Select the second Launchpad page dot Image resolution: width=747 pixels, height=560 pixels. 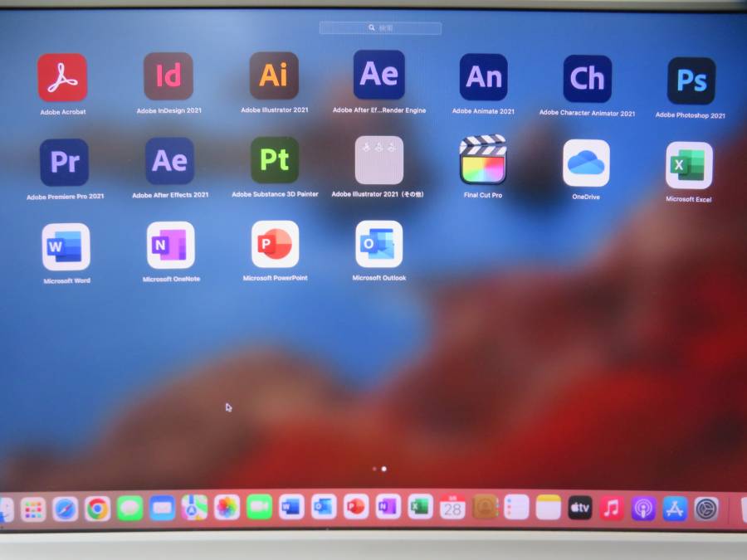384,469
